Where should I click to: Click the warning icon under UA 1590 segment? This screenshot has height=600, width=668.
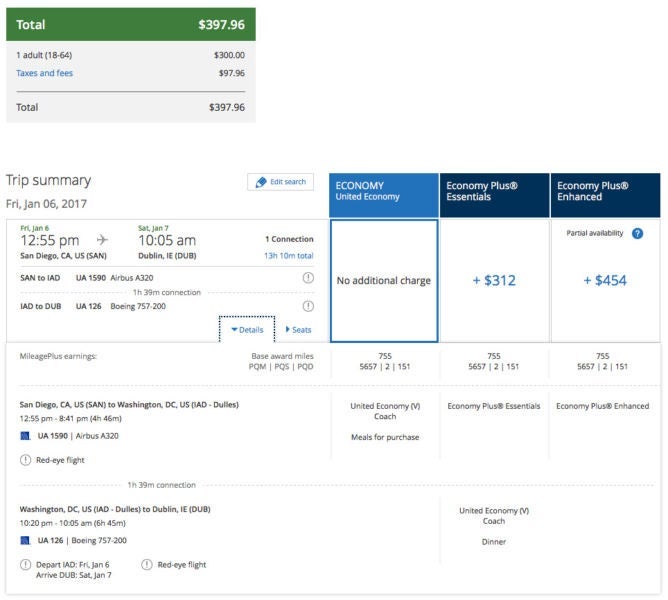(x=25, y=460)
